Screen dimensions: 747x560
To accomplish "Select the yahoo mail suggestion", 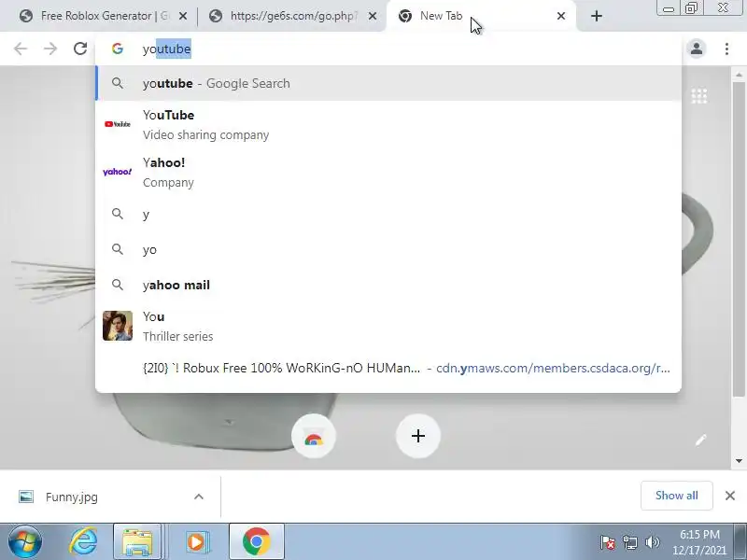I will pos(388,285).
